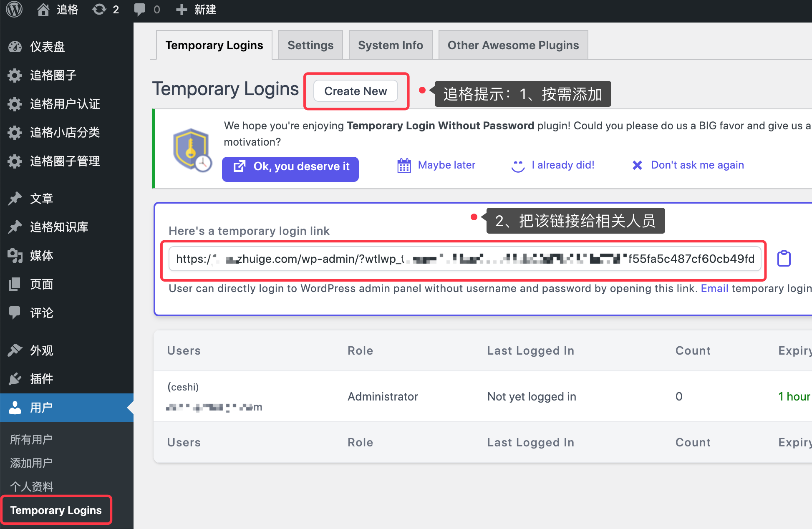
Task: Open the WordPress logo menu
Action: click(15, 9)
